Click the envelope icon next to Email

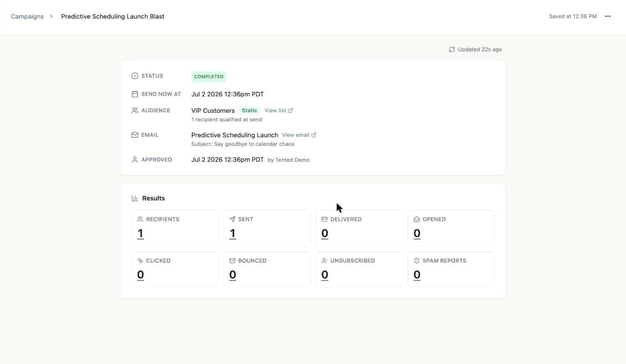point(135,135)
